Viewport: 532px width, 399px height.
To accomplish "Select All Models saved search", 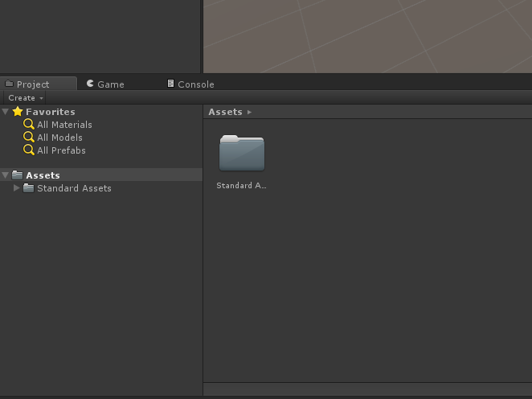I will click(x=59, y=138).
